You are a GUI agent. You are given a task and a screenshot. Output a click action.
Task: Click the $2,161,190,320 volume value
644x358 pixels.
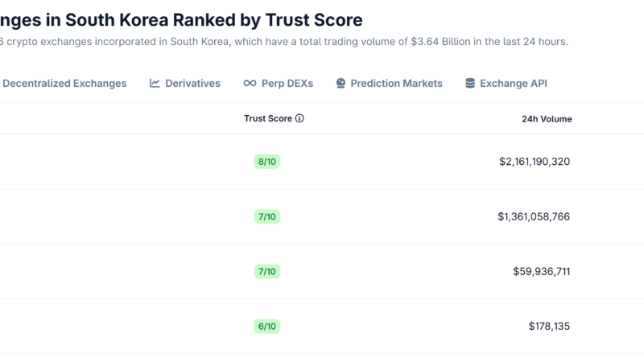[535, 162]
